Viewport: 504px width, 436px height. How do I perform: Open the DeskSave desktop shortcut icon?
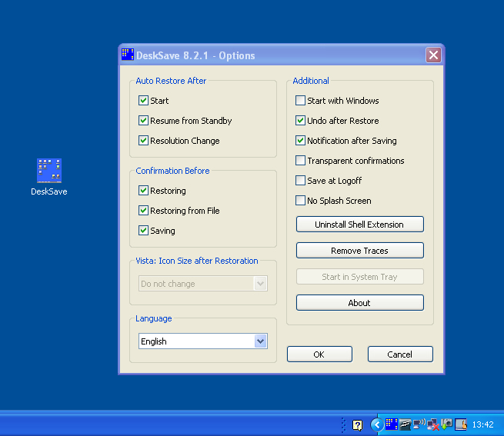(x=49, y=171)
